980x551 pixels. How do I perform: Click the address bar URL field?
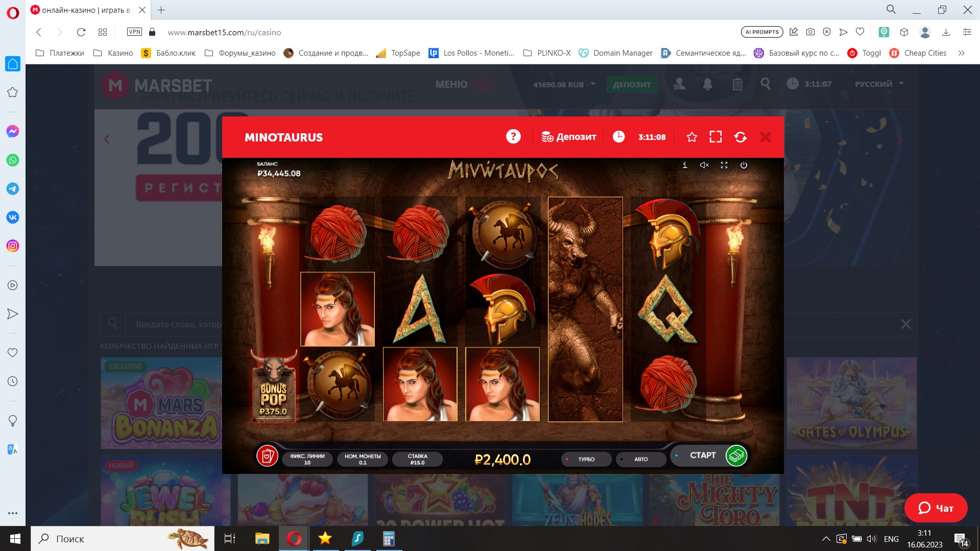(x=449, y=32)
